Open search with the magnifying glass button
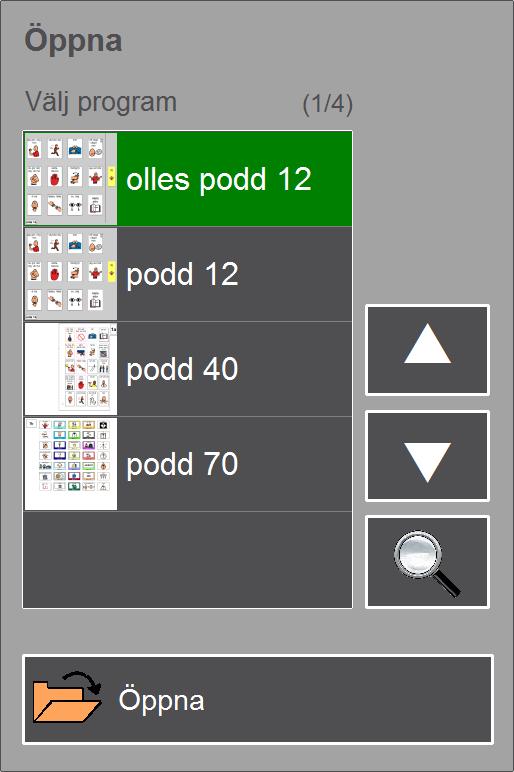Screen dimensions: 514x772 tap(427, 562)
